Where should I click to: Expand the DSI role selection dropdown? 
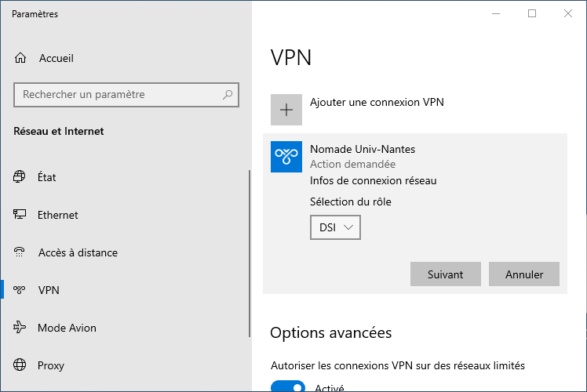click(x=335, y=227)
